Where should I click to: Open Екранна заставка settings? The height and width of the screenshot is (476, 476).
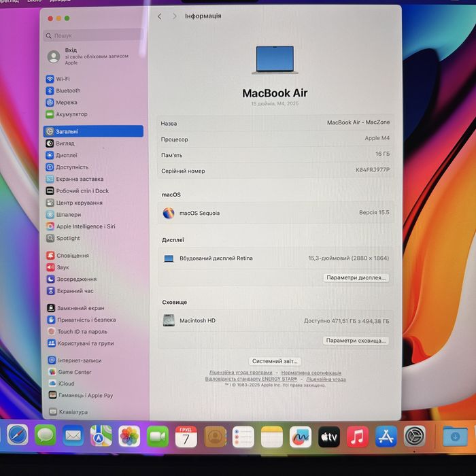tap(75, 179)
